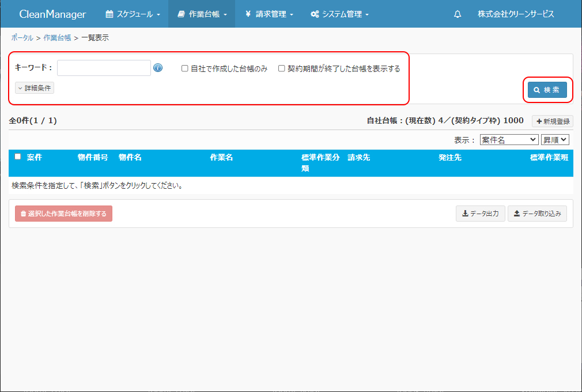The width and height of the screenshot is (582, 392).
Task: Open the 請求管理 menu
Action: [x=269, y=14]
